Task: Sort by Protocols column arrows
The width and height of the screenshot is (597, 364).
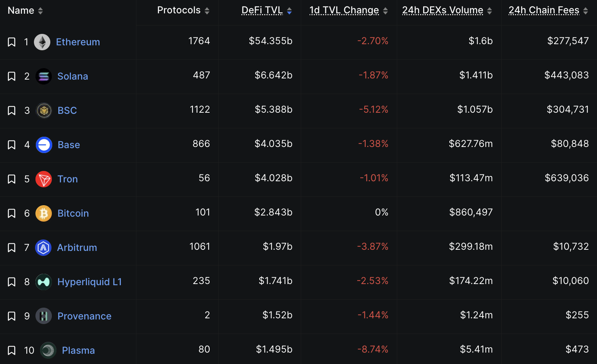Action: (207, 11)
